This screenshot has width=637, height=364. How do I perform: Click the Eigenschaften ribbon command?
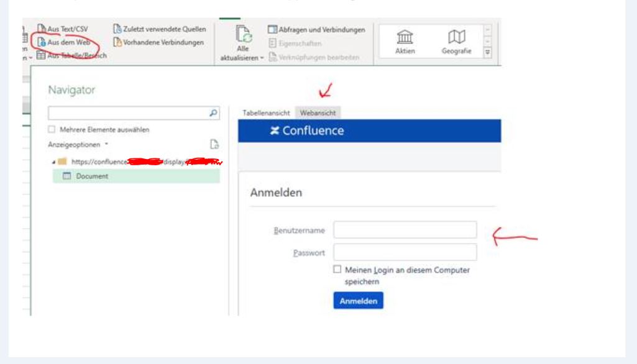click(x=295, y=43)
